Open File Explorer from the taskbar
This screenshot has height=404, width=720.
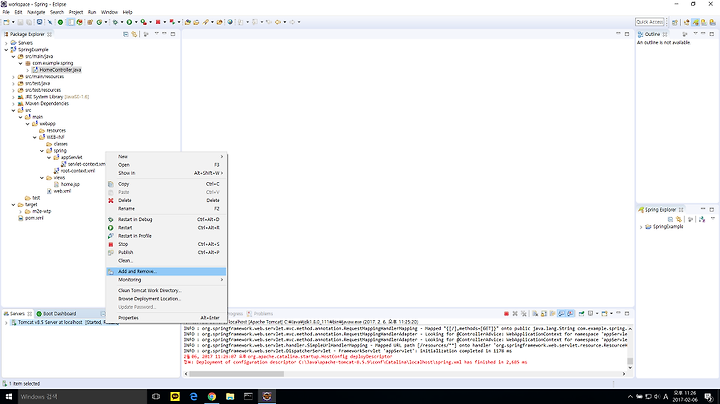[x=230, y=396]
